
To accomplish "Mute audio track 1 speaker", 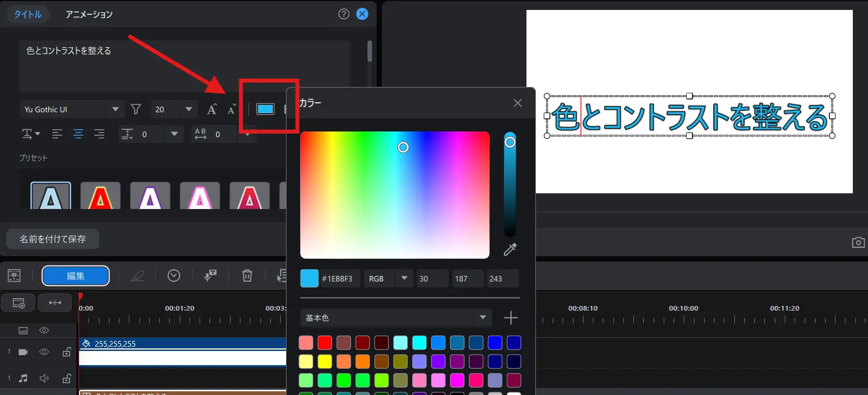I will [44, 378].
